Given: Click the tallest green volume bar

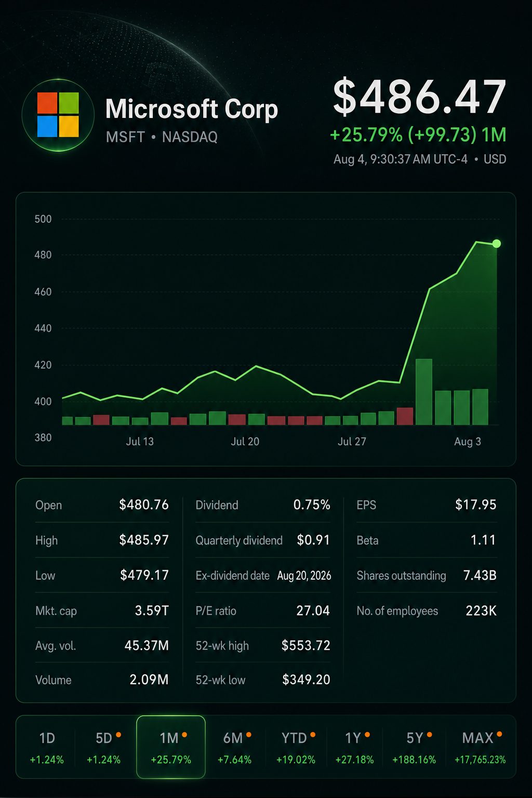Looking at the screenshot, I should (424, 392).
